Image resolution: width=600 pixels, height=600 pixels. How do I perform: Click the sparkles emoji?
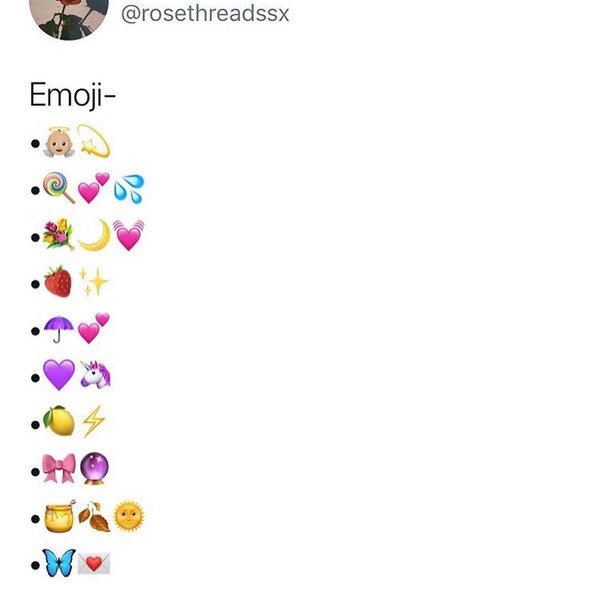[x=94, y=282]
